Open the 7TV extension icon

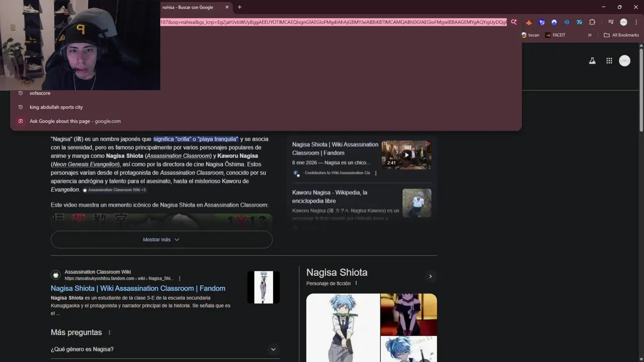579,22
